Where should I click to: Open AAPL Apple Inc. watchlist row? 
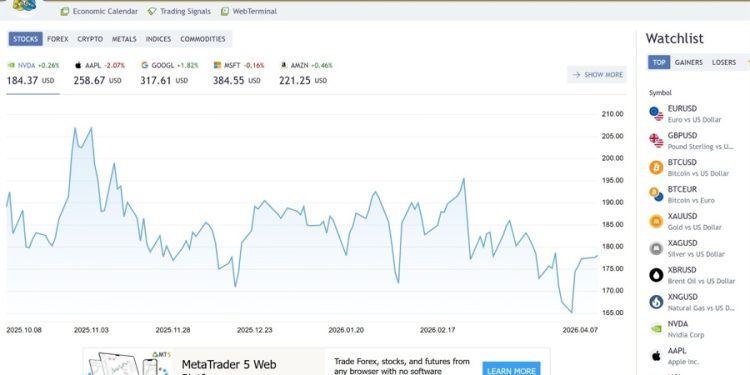point(699,356)
